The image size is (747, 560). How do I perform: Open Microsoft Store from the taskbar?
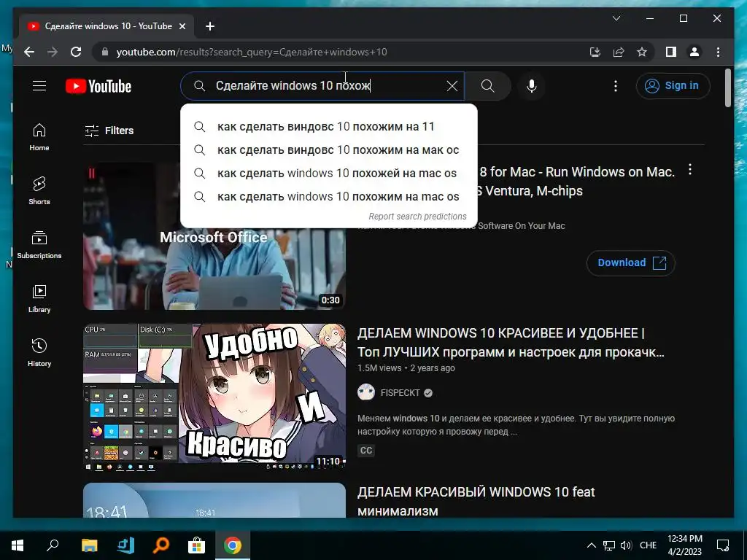point(196,545)
